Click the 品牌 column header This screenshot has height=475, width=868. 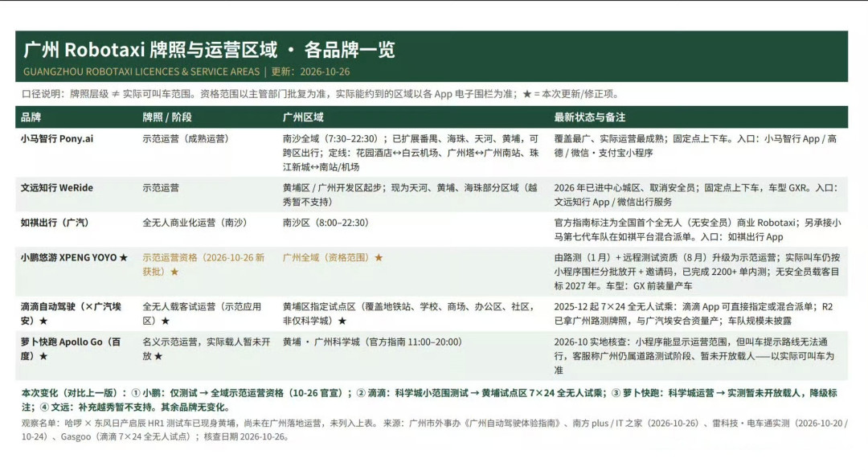[31, 117]
